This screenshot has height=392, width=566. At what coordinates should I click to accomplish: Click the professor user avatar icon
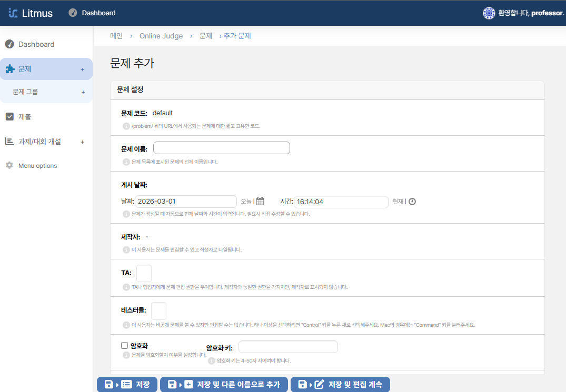pyautogui.click(x=489, y=13)
